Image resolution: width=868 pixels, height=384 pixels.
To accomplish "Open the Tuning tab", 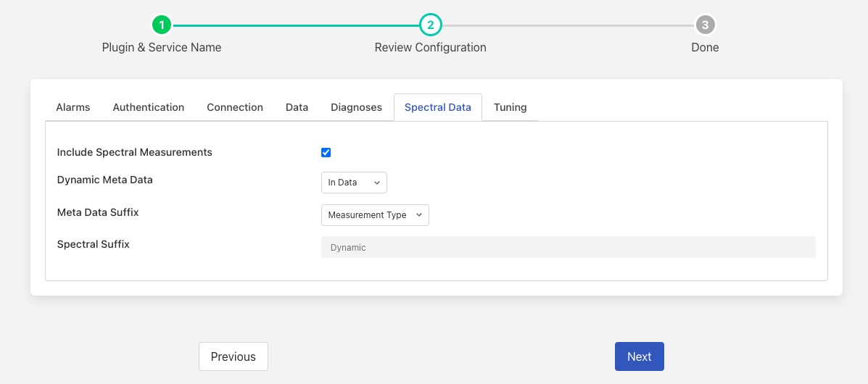I will click(x=511, y=107).
